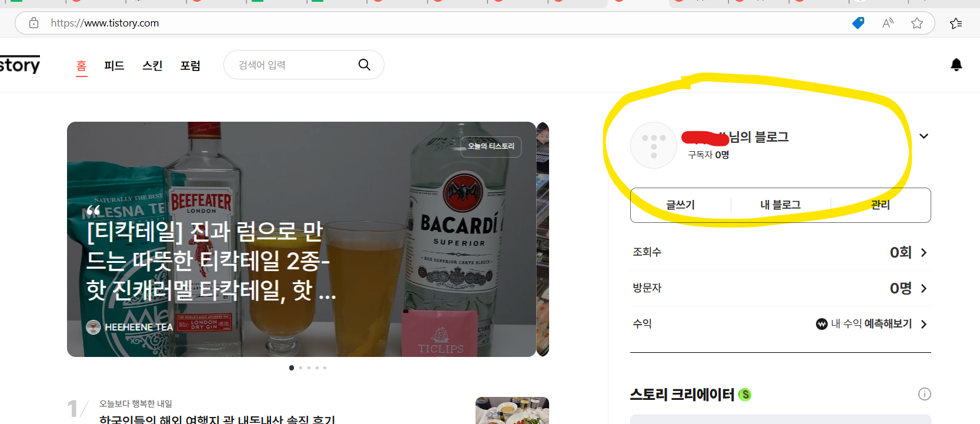Open the ranked post food thumbnail

512,410
